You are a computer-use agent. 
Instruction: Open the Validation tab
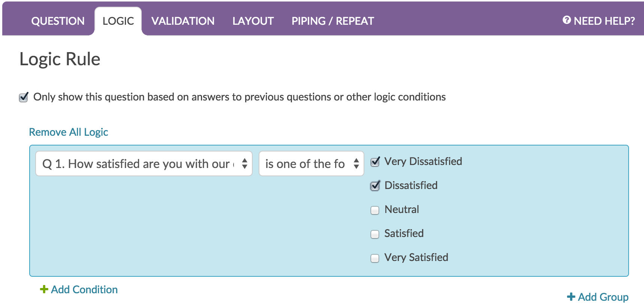(183, 21)
